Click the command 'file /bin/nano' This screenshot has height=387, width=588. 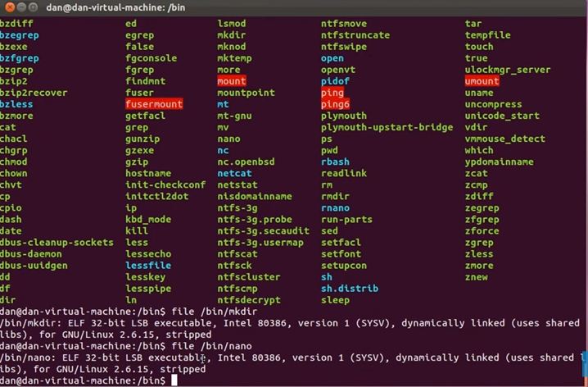coord(211,346)
